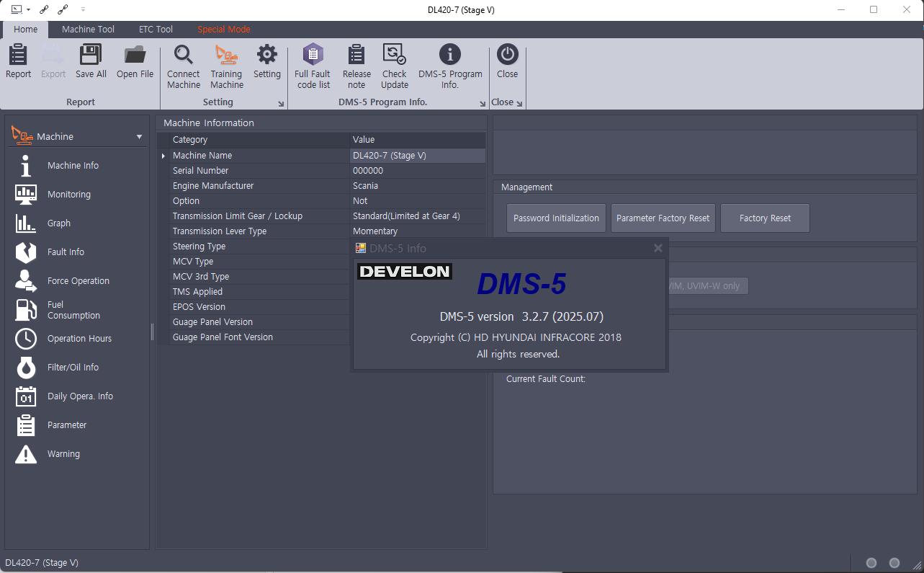The image size is (924, 573).
Task: Switch to the ETC Tool tab
Action: [156, 30]
